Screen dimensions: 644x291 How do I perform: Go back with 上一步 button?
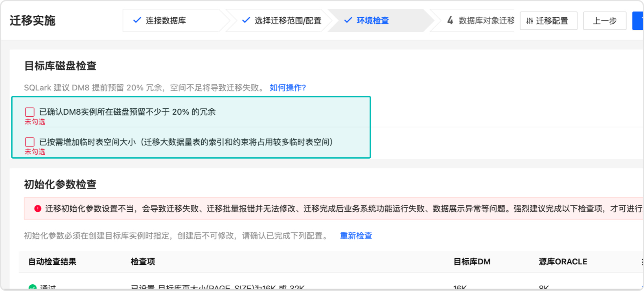tap(605, 21)
